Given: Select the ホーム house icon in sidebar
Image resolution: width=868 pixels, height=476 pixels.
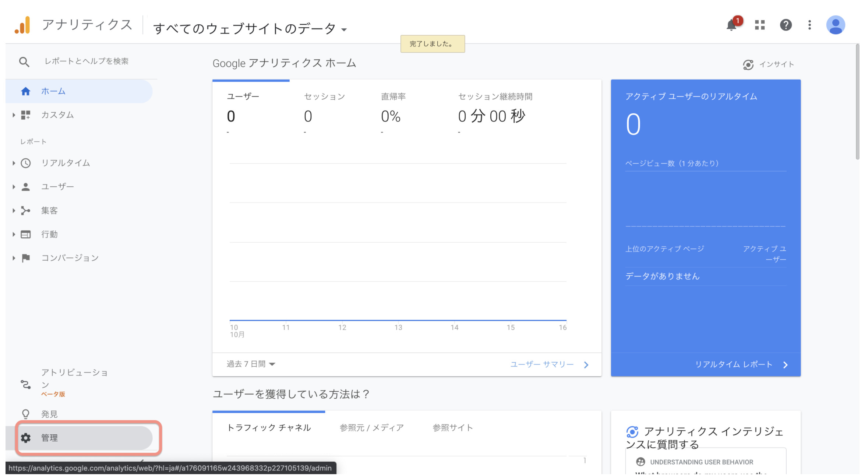Looking at the screenshot, I should click(26, 91).
